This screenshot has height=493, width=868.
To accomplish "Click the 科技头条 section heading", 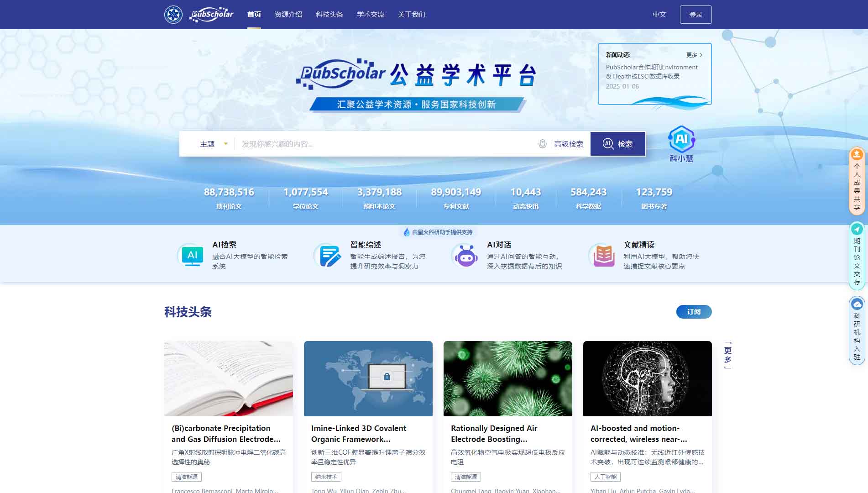I will click(x=188, y=312).
